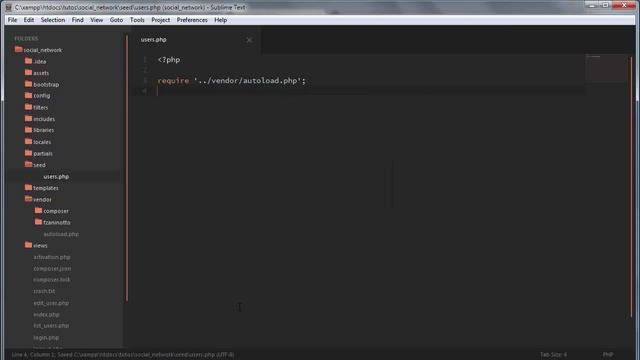Image resolution: width=640 pixels, height=360 pixels.
Task: Open the File menu
Action: click(13, 20)
